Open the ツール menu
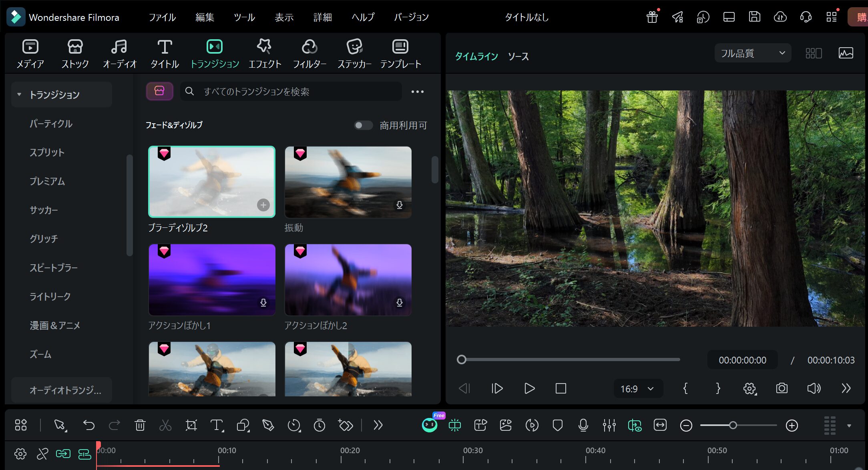 [x=244, y=17]
